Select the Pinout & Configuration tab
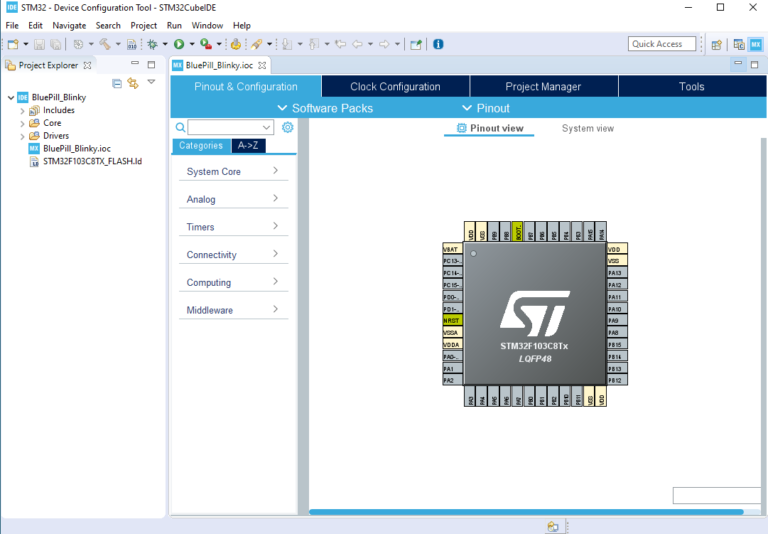 pos(246,86)
